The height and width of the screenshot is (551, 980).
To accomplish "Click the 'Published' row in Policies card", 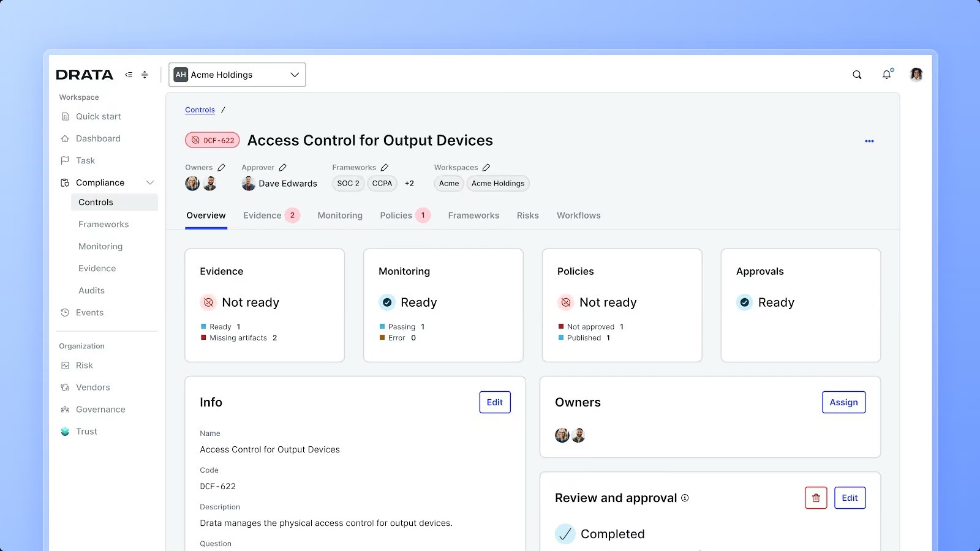I will pyautogui.click(x=584, y=338).
